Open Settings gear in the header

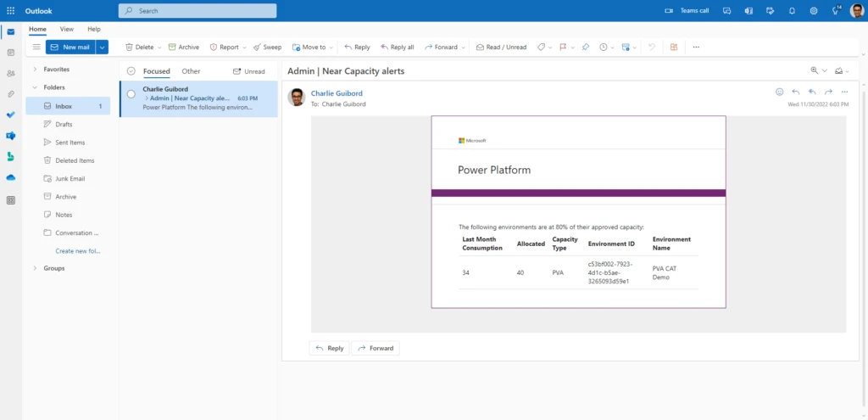pyautogui.click(x=814, y=11)
